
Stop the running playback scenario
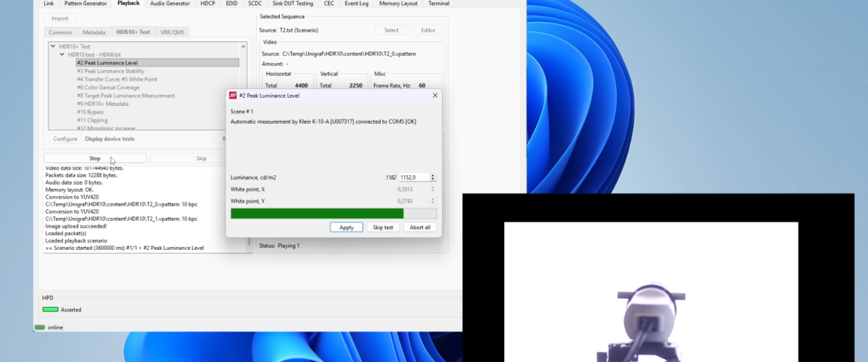point(95,158)
